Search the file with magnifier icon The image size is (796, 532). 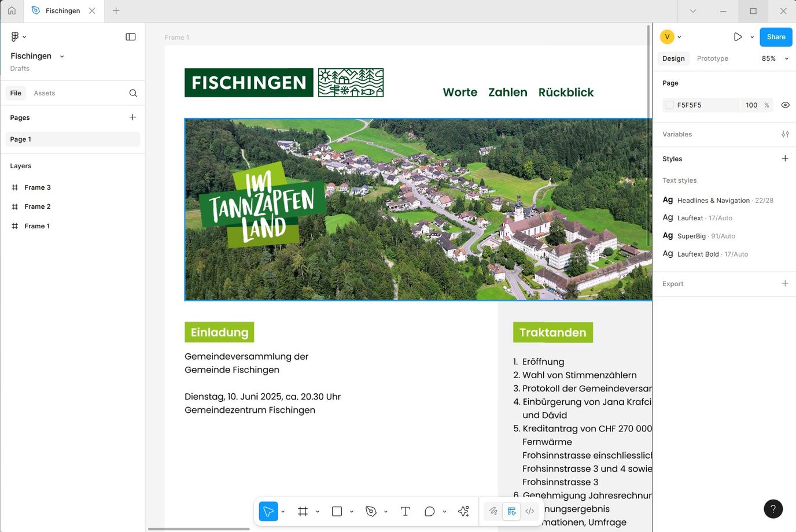(x=133, y=93)
